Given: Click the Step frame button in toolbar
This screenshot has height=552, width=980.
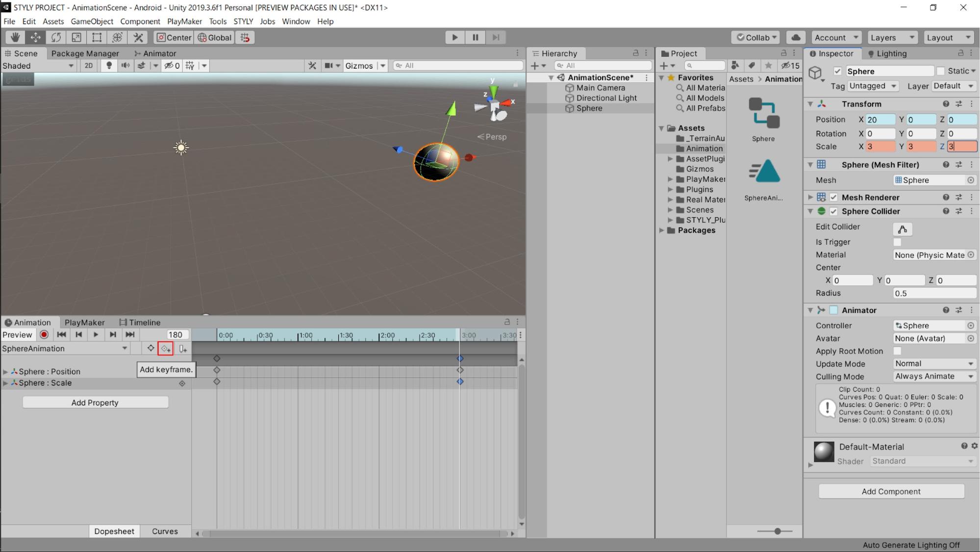Looking at the screenshot, I should coord(496,37).
